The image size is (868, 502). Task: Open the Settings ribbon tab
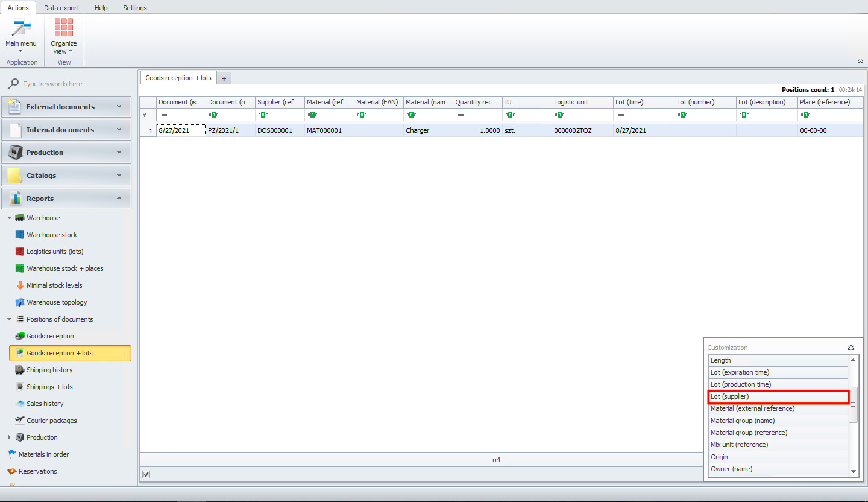[x=135, y=8]
